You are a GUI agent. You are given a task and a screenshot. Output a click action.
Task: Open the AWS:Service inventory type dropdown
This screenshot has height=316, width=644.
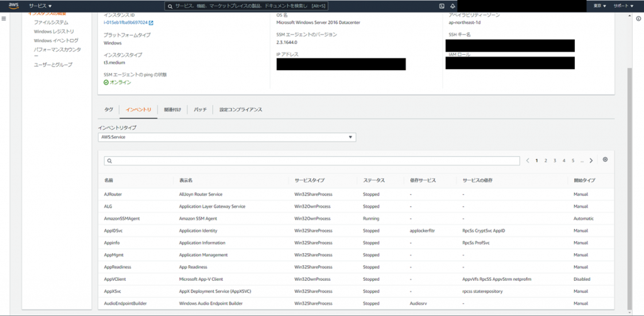pos(227,137)
